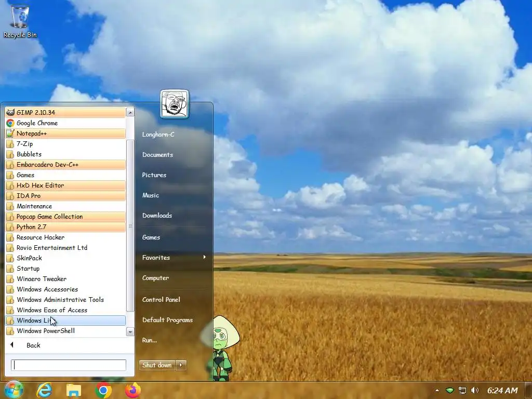This screenshot has width=532, height=399.
Task: Open GIMP 2.10.34 from the programs list
Action: pos(65,112)
